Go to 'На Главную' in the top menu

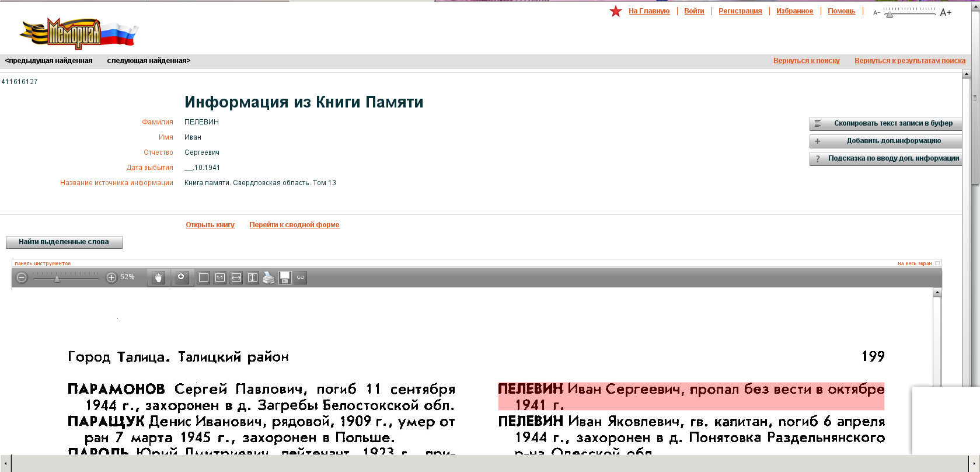[648, 11]
